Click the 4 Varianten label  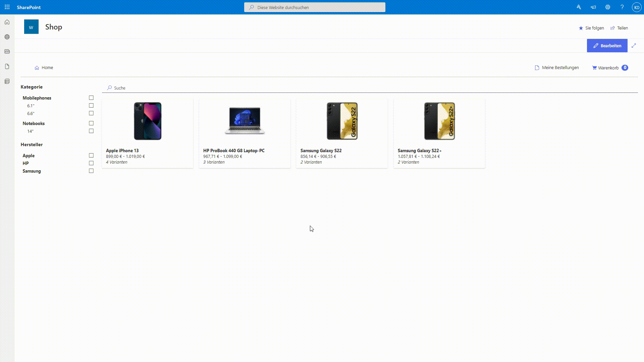tap(117, 162)
